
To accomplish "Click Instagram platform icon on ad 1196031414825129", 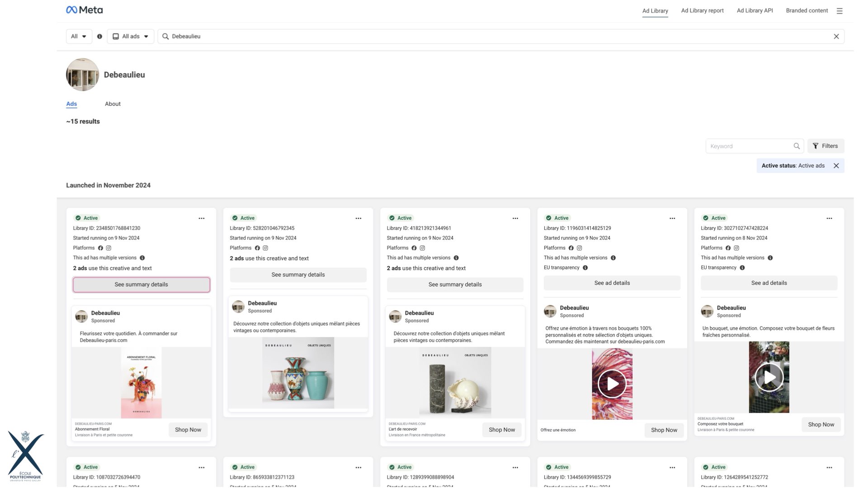I will coord(579,248).
